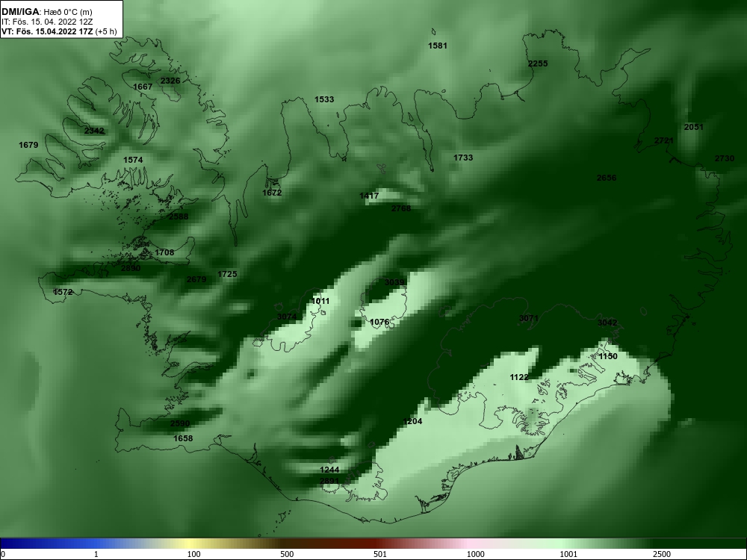Select the 1733 value label
747x560 pixels.
click(462, 158)
